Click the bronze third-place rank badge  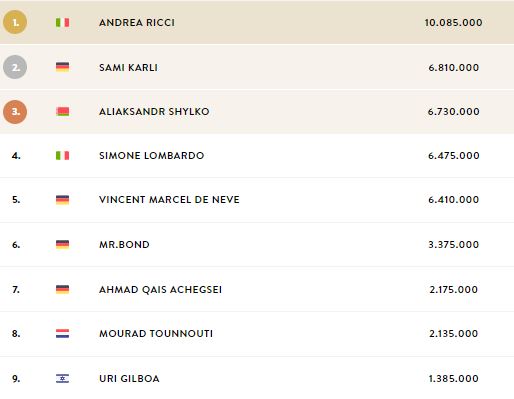click(15, 112)
